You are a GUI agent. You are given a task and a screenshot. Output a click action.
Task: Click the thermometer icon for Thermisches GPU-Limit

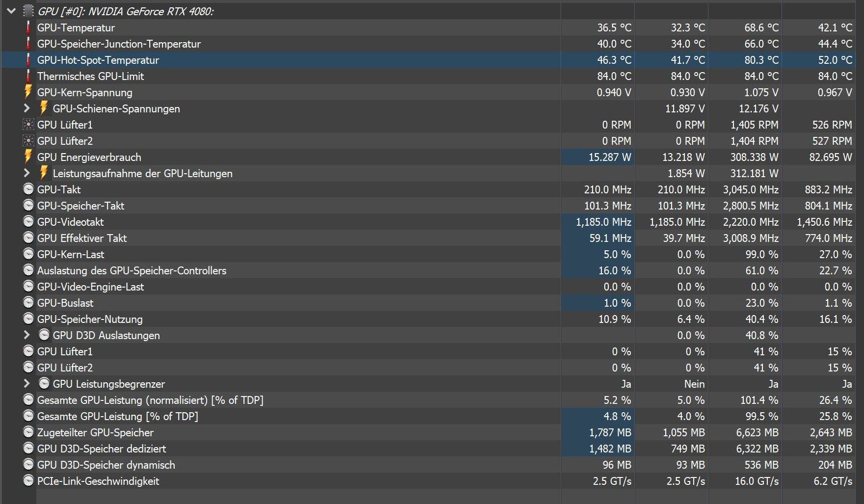coord(28,76)
